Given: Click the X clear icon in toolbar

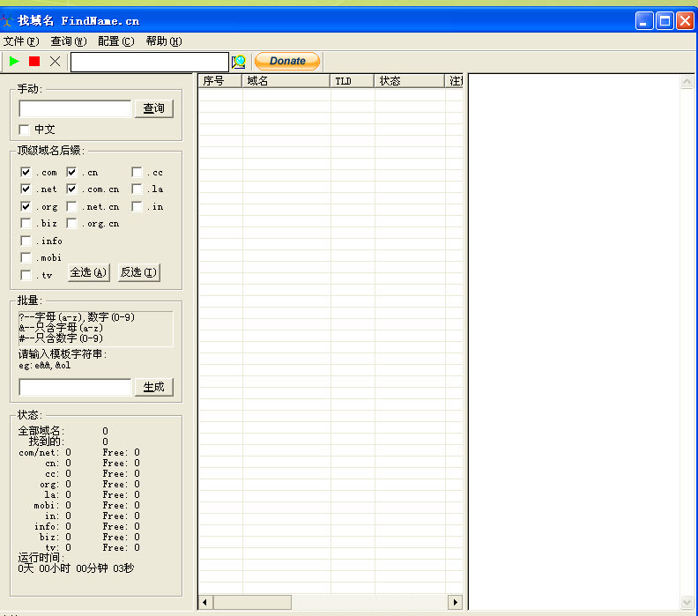Looking at the screenshot, I should click(55, 61).
